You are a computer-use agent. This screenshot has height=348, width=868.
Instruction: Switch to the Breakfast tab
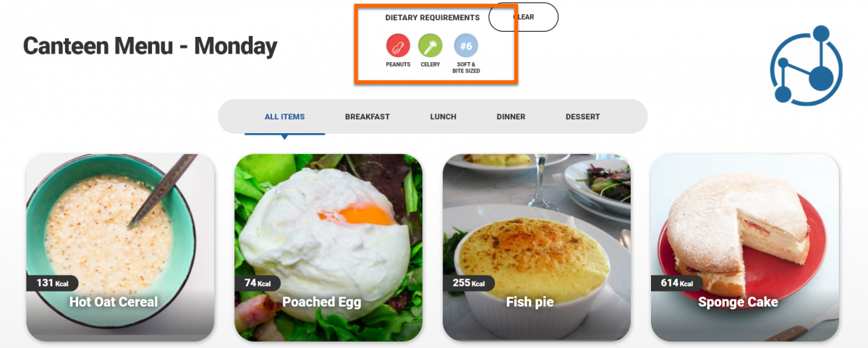pos(367,116)
